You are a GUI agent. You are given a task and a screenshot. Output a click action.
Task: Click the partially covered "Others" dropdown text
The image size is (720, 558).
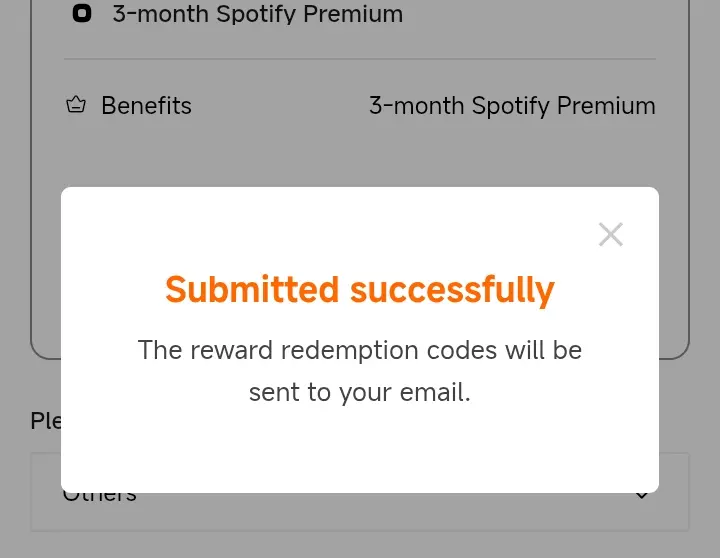click(100, 497)
